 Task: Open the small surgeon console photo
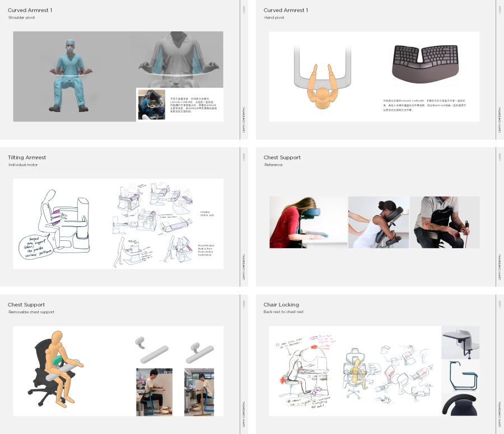pos(151,105)
